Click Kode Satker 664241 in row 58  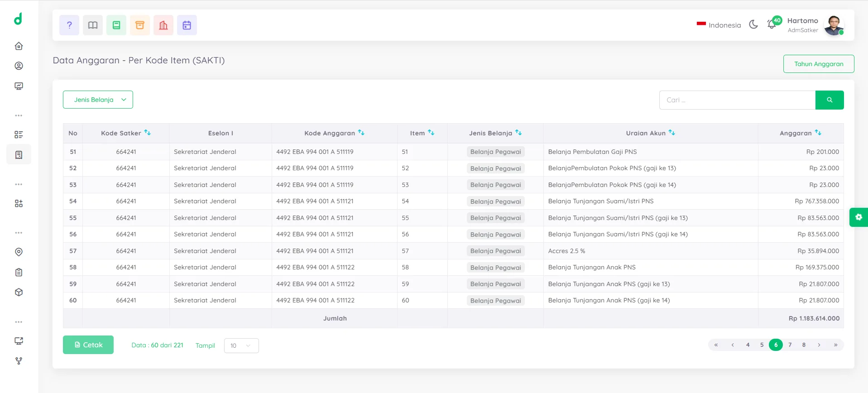pos(126,267)
